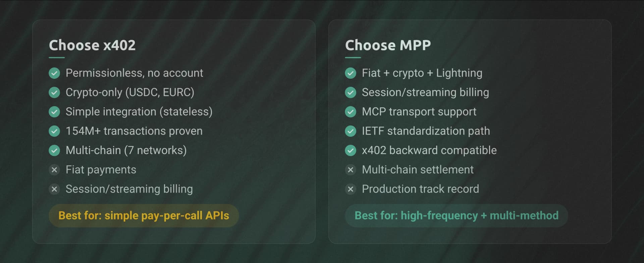
Task: Click checkmark next to Multi-chain (7 networks)
Action: coord(54,151)
